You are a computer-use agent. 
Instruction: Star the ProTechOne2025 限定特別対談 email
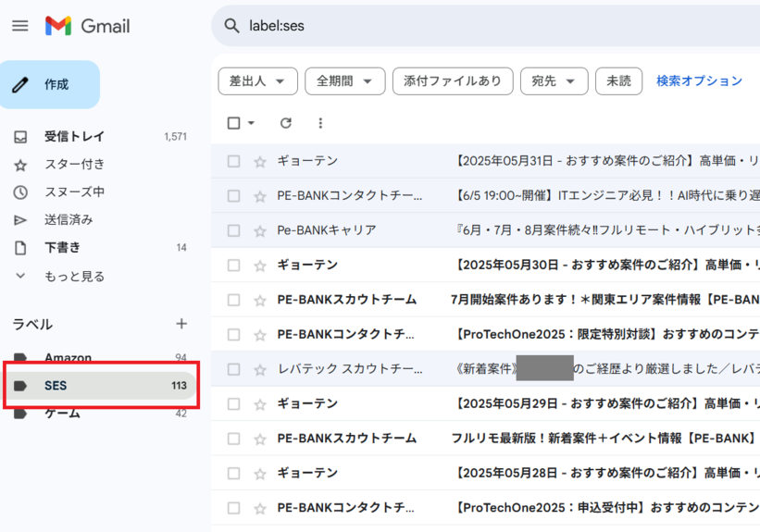pos(260,335)
